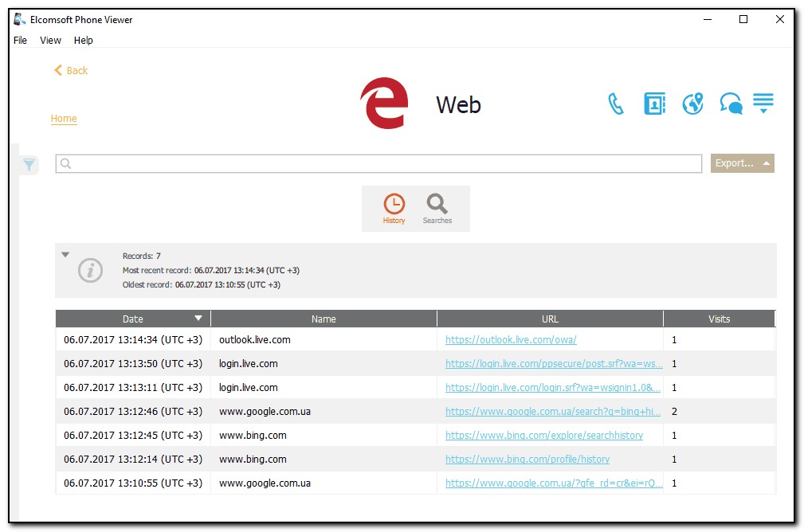This screenshot has height=532, width=804.
Task: Switch to the Searches view
Action: 437,209
